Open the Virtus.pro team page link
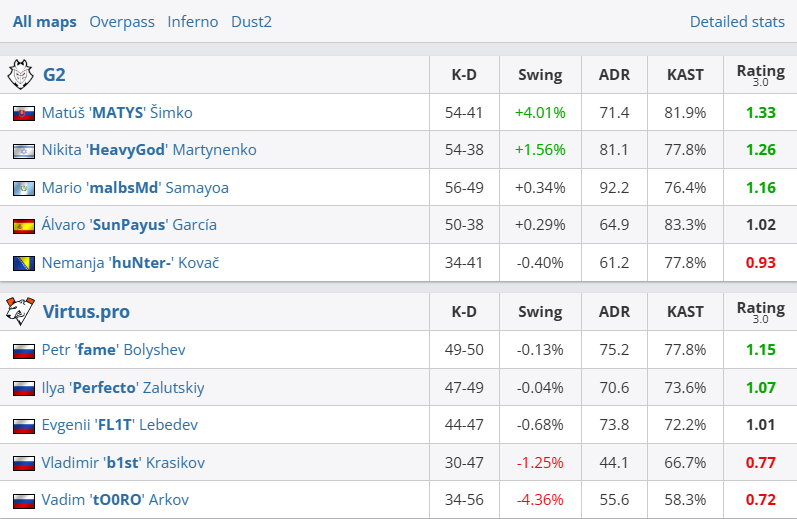797x519 pixels. point(86,312)
